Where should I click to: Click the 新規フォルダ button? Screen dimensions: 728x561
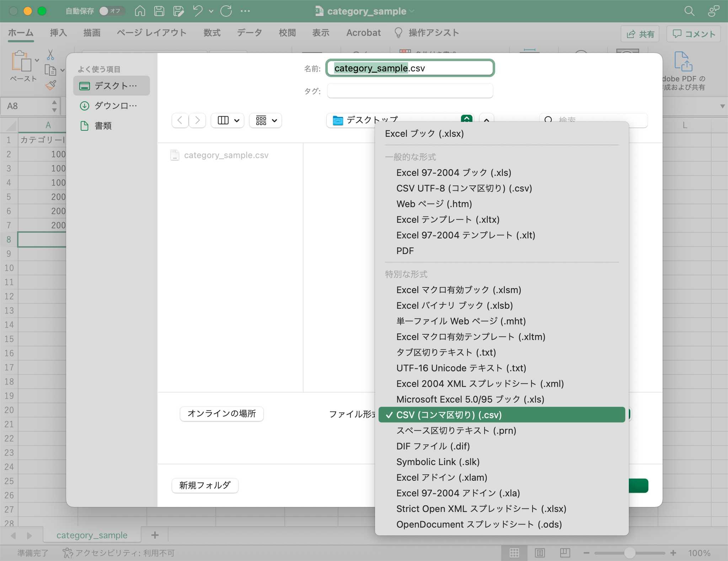[205, 485]
